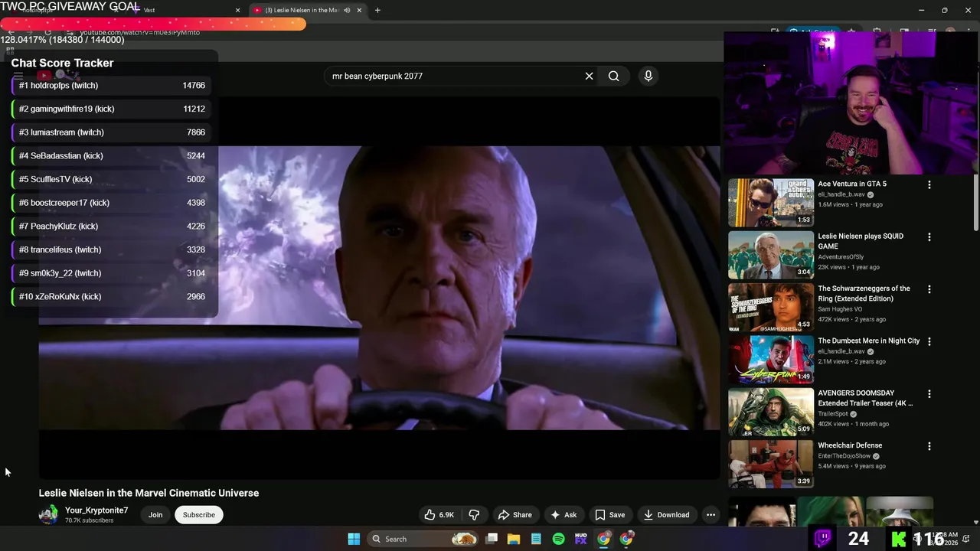
Task: Click the YouTube search magnifier button
Action: tap(613, 76)
